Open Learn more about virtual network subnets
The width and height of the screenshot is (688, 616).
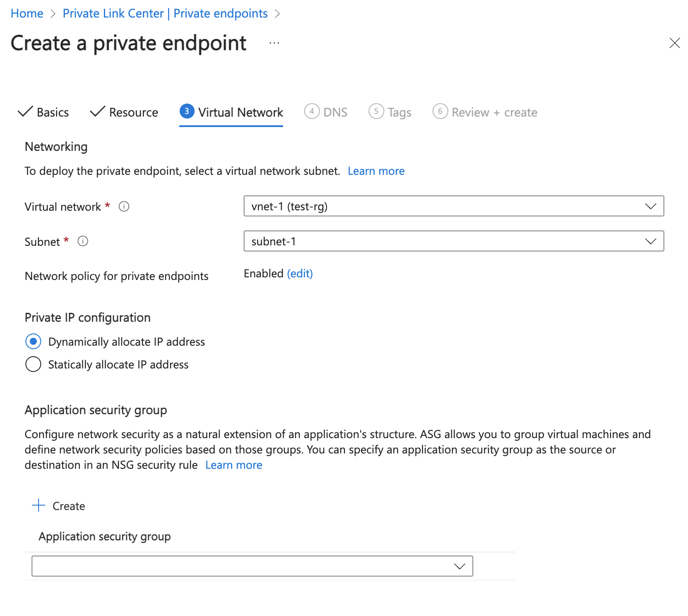pyautogui.click(x=376, y=171)
